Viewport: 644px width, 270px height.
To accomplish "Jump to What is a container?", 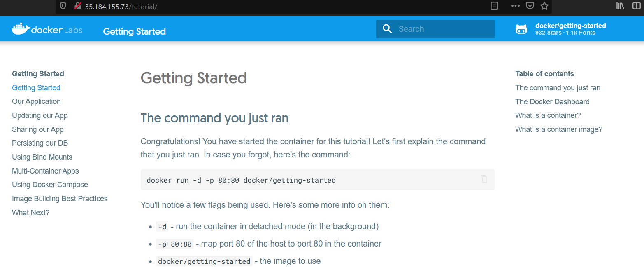I will 548,115.
